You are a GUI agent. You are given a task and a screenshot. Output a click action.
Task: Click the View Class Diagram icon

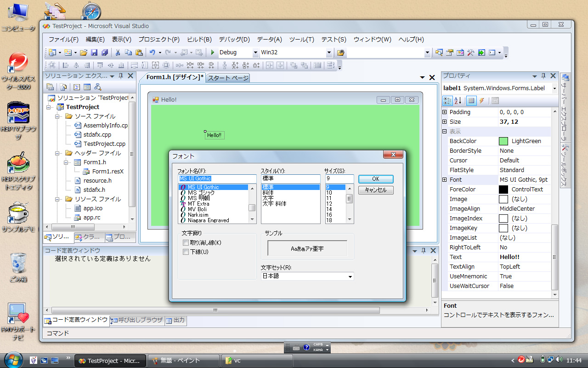coord(97,87)
